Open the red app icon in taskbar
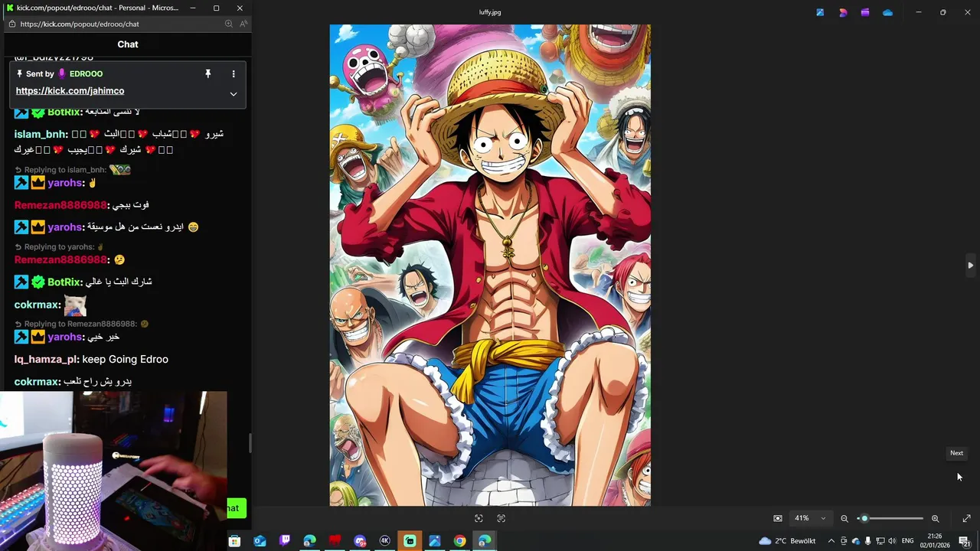This screenshot has width=980, height=551. coord(335,541)
